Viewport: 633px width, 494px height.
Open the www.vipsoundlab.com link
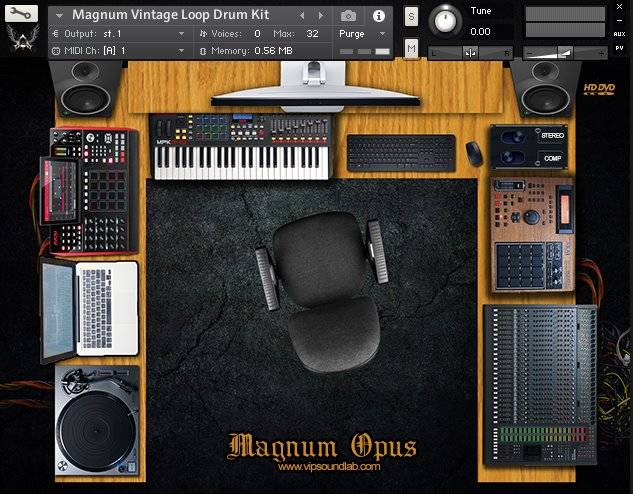point(329,467)
